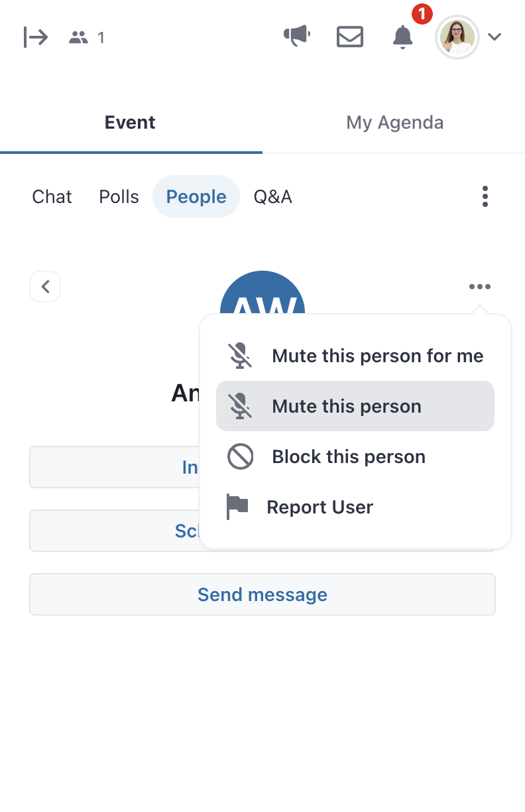Image resolution: width=525 pixels, height=812 pixels.
Task: Click the user profile avatar photo
Action: 457,37
